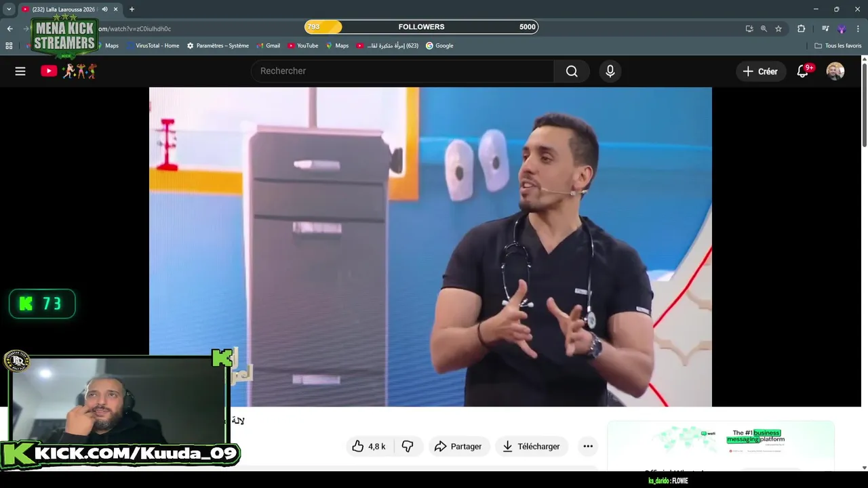Viewport: 868px width, 488px height.
Task: Open the notifications bell
Action: 803,71
